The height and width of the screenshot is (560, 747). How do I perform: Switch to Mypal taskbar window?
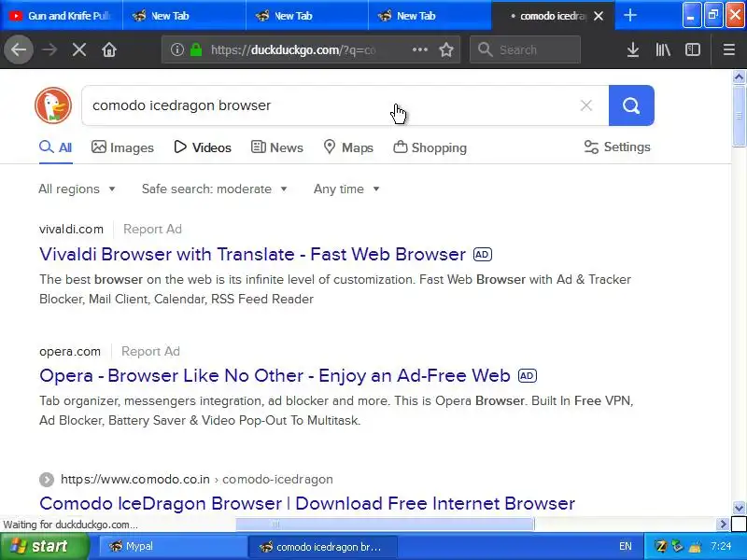click(x=172, y=546)
